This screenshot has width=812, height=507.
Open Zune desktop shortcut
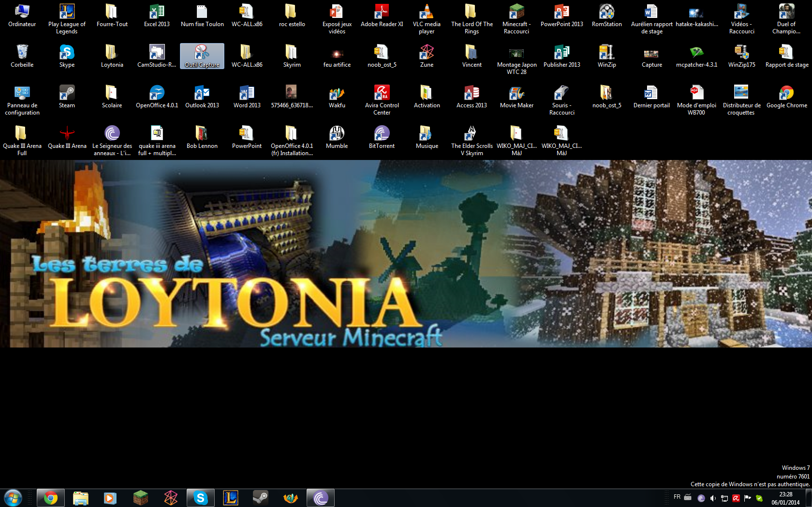427,56
